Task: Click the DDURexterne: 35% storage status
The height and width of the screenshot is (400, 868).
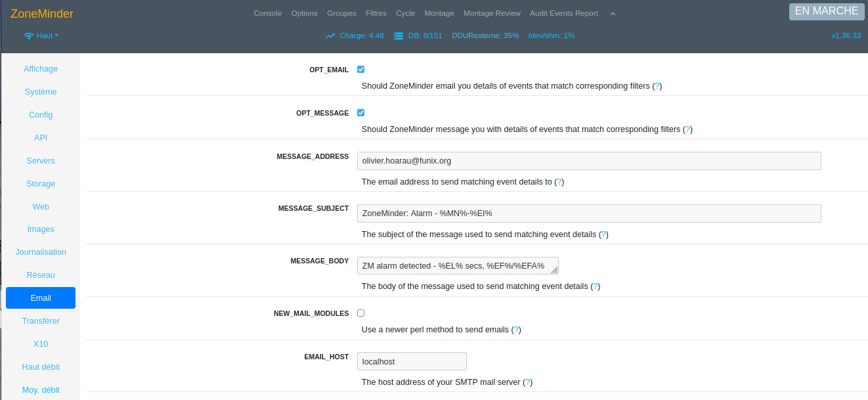Action: pos(485,35)
